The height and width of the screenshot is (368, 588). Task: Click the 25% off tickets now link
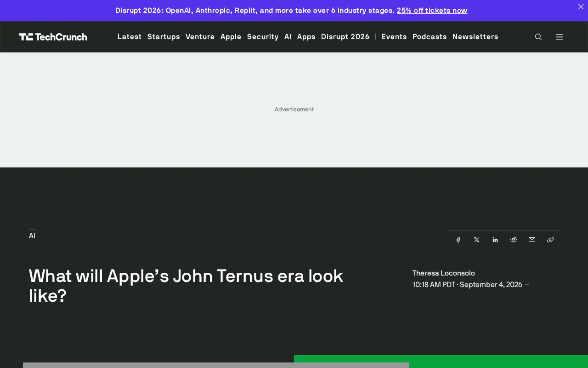[432, 11]
